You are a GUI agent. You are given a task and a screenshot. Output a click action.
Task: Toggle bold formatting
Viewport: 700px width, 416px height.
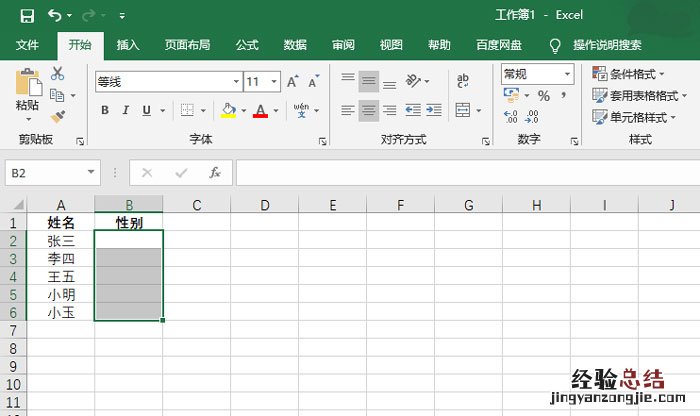tap(105, 110)
